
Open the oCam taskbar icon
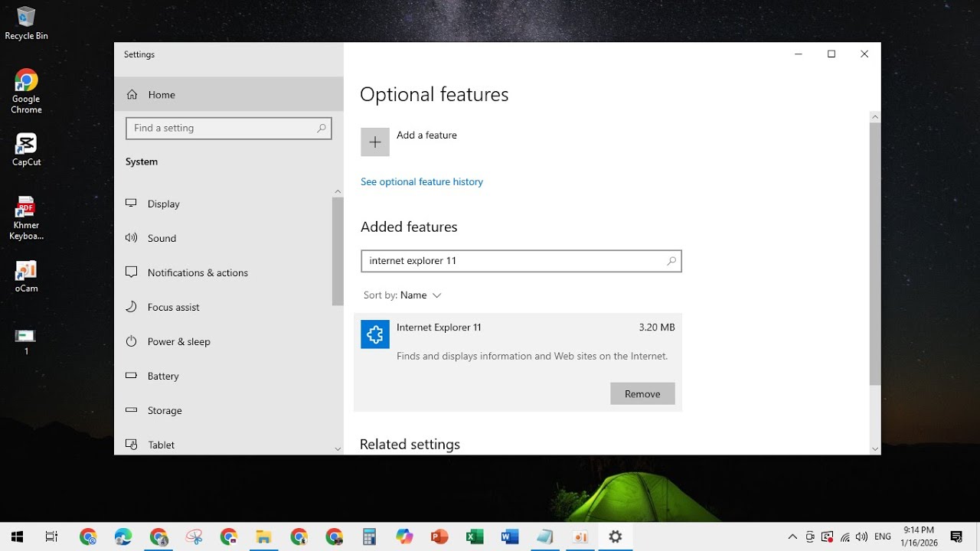coord(580,536)
